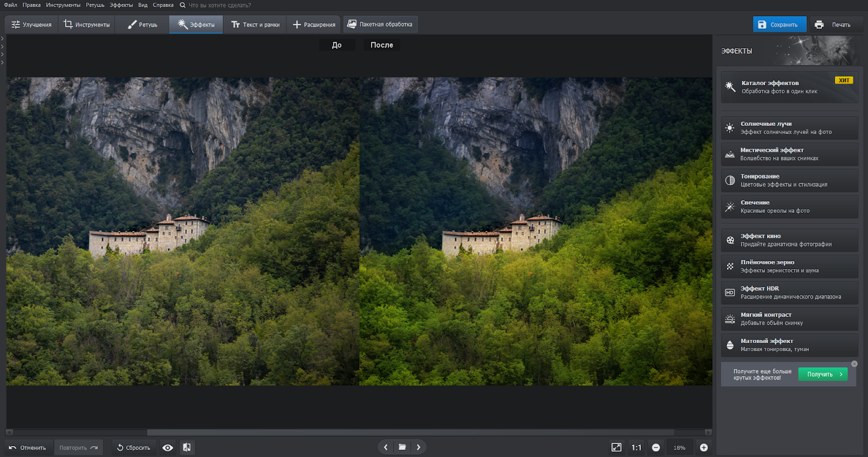Open the Инструменты menu in the menu bar
868x457 pixels.
tap(63, 5)
